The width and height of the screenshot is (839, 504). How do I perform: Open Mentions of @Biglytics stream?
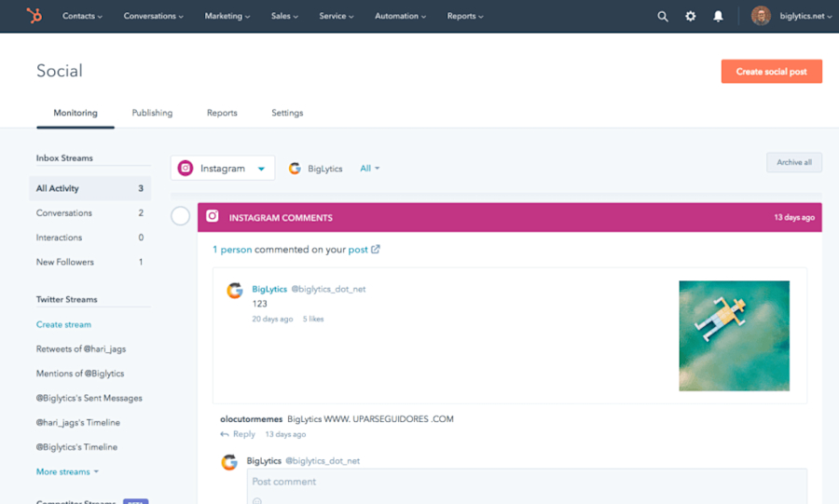[80, 374]
